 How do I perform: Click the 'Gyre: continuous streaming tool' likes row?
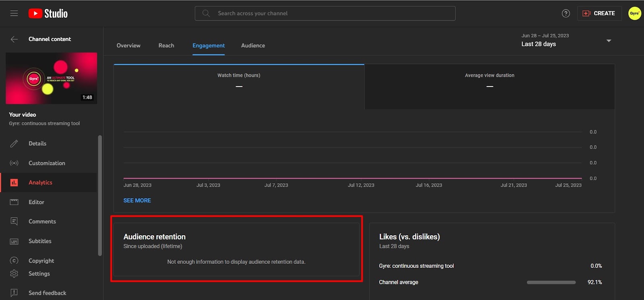pyautogui.click(x=490, y=266)
